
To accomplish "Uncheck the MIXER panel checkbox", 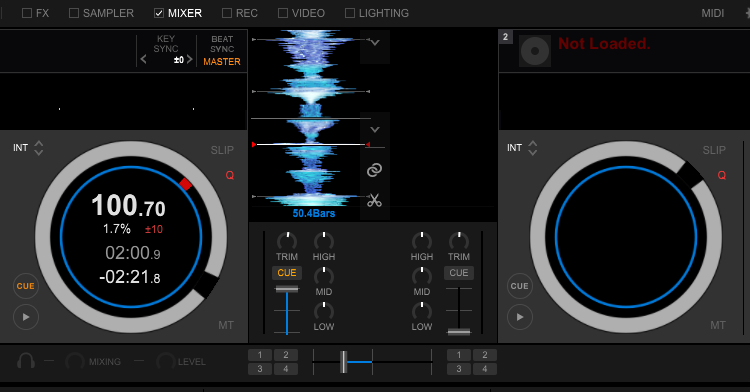I will click(159, 13).
